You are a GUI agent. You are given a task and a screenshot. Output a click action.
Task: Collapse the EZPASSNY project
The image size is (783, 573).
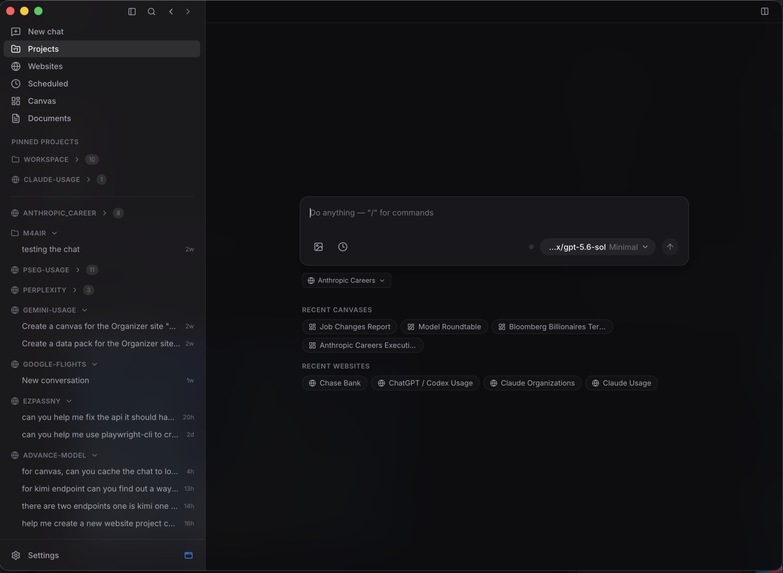pos(69,401)
